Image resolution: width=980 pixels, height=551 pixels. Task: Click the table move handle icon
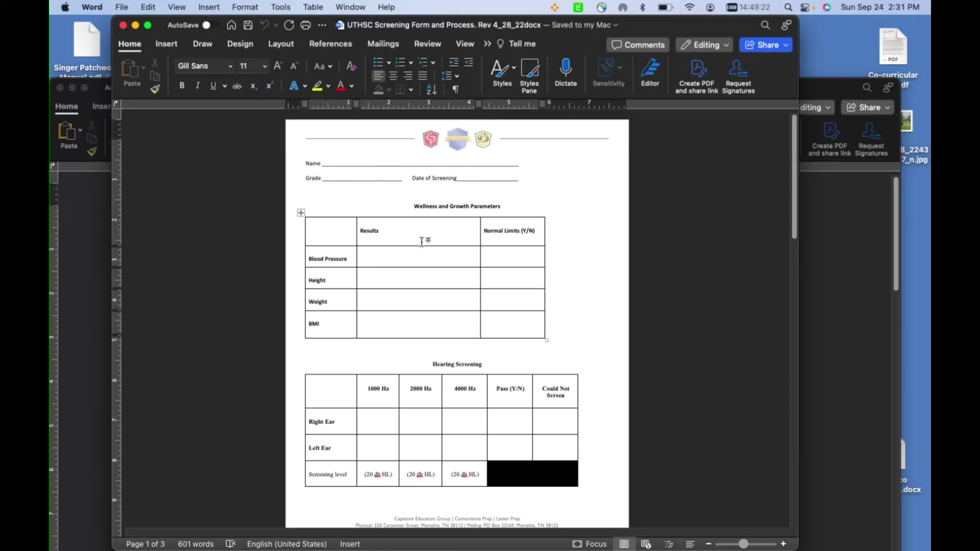pos(301,213)
